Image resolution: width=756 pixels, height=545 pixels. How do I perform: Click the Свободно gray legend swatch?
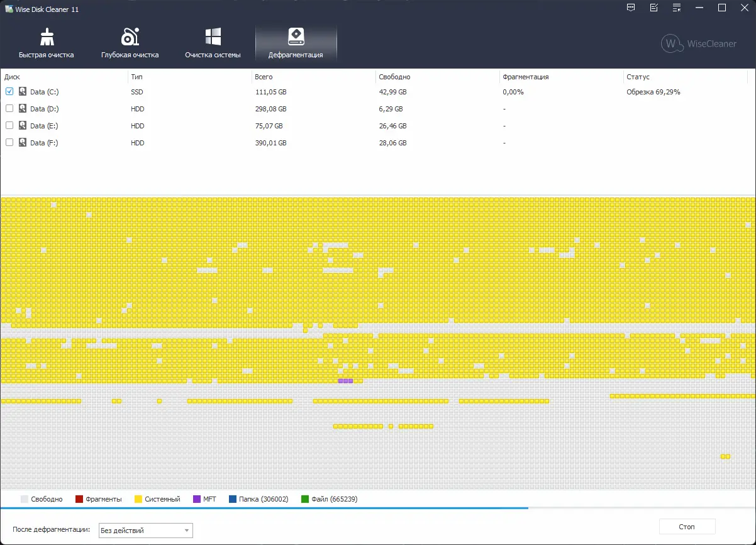(25, 499)
